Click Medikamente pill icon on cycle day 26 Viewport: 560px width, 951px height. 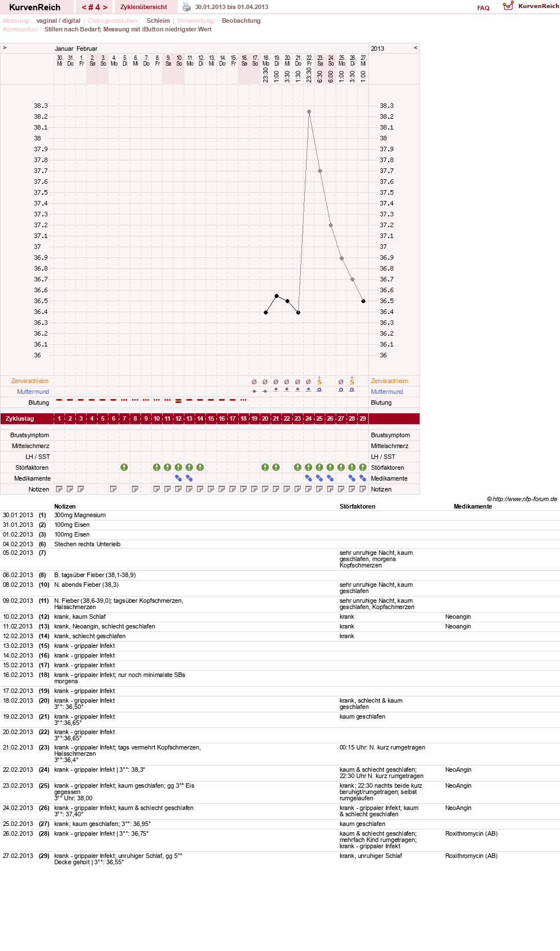click(331, 478)
